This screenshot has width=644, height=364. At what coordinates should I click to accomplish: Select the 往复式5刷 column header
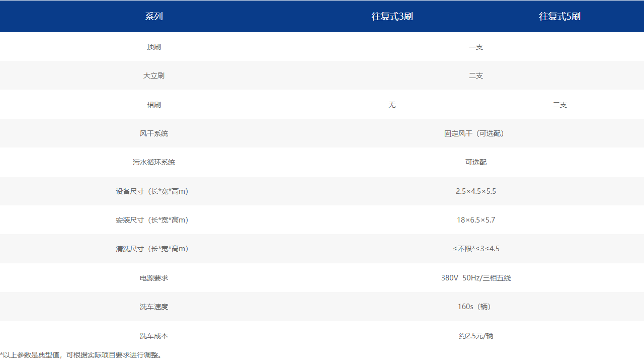pyautogui.click(x=559, y=17)
